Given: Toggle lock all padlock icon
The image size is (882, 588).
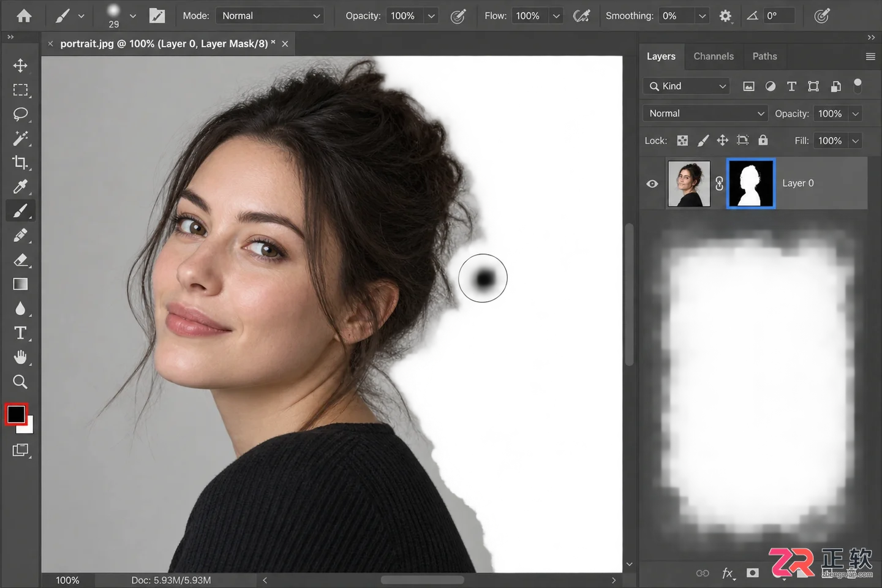Looking at the screenshot, I should [x=763, y=140].
